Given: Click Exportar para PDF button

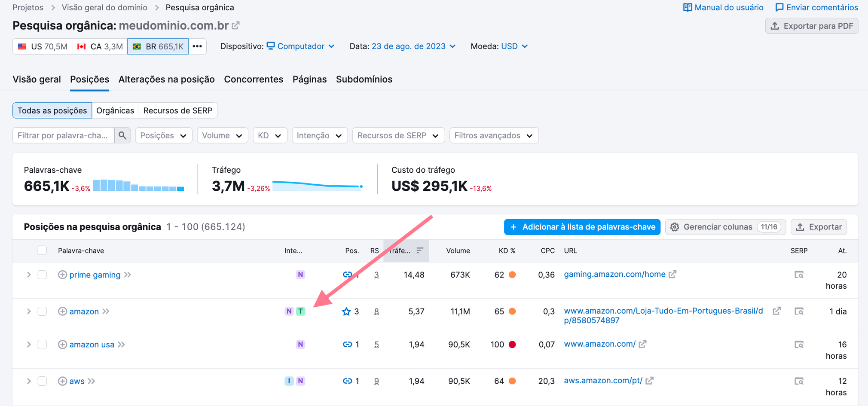Looking at the screenshot, I should coord(811,26).
